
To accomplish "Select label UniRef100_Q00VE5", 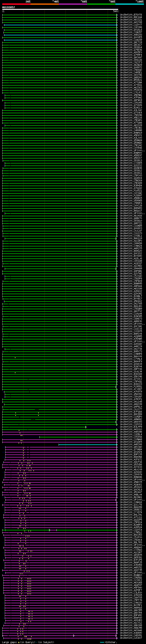I will point(131,37).
